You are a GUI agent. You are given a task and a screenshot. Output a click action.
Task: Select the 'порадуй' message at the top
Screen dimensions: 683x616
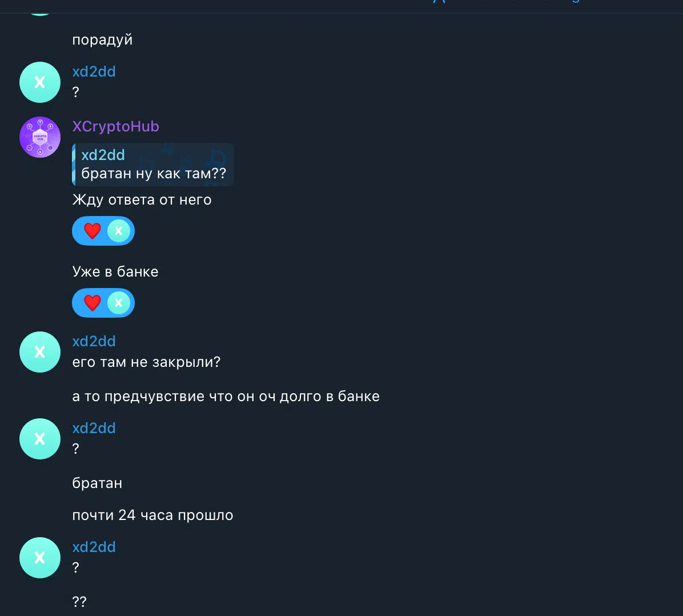click(102, 39)
